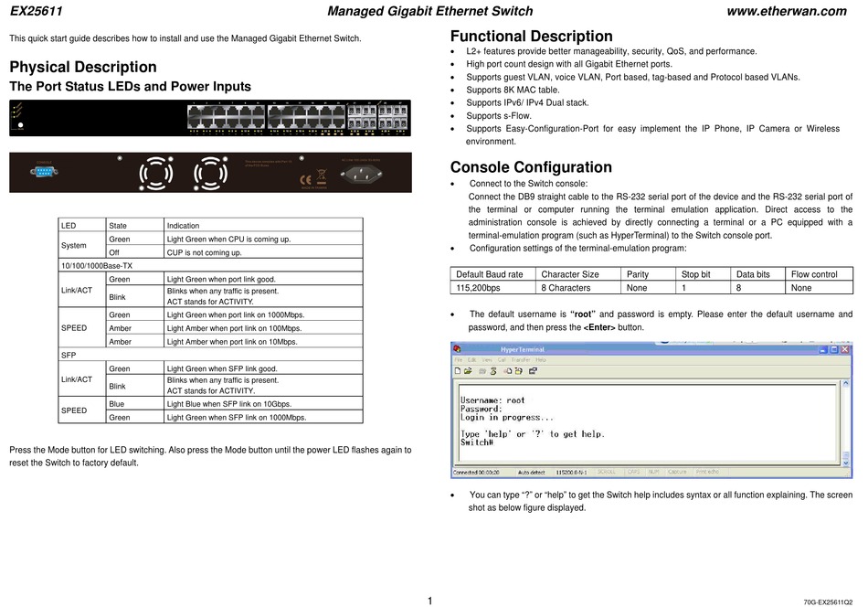
Task: Visit the www.etherwan.com link
Action: click(x=787, y=11)
